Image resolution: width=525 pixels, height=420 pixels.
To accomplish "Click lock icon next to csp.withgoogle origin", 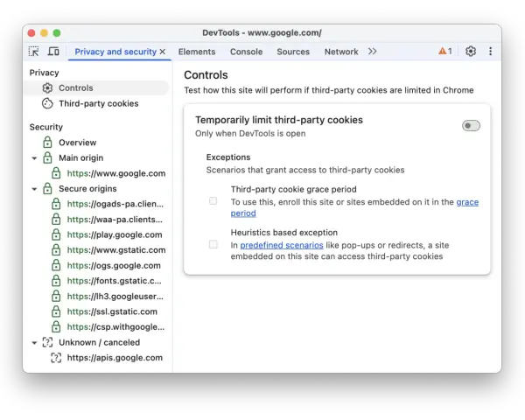I will [x=56, y=327].
